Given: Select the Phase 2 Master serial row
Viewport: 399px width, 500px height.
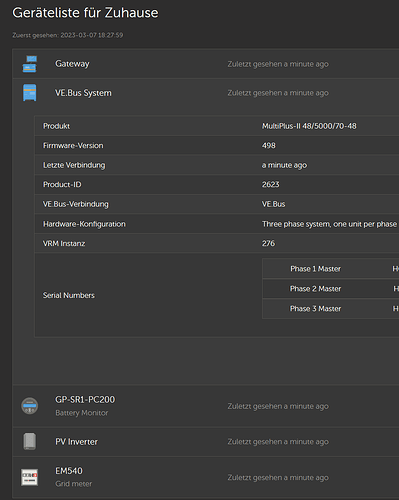Looking at the screenshot, I should coord(330,289).
